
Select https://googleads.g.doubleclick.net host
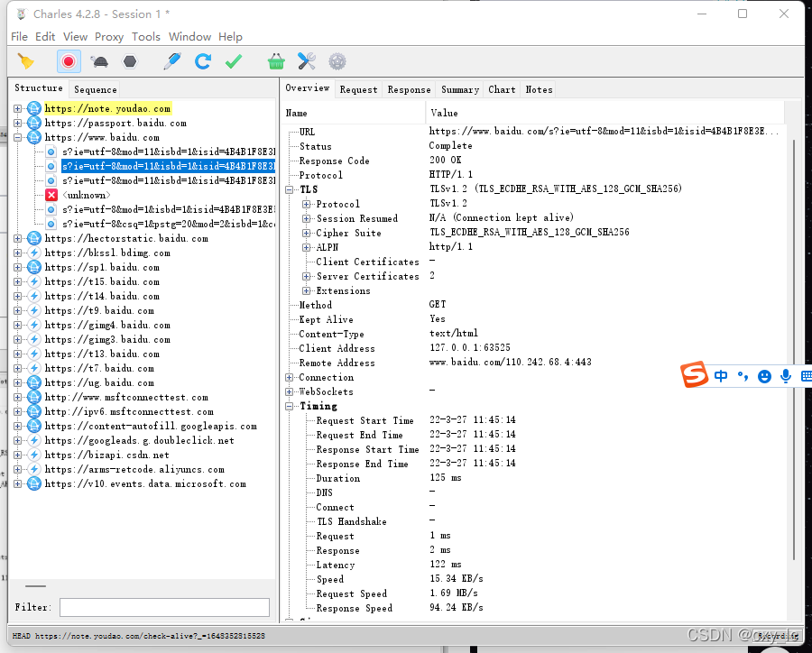coord(139,441)
